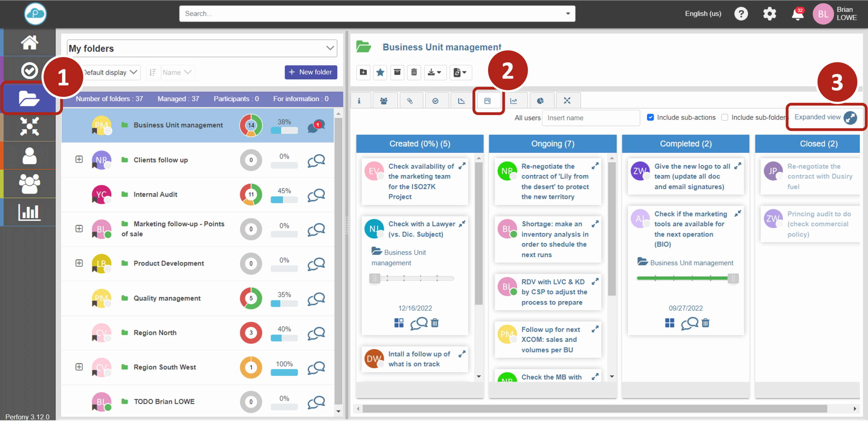868x421 pixels.
Task: Toggle the Expanded view button
Action: pyautogui.click(x=850, y=118)
